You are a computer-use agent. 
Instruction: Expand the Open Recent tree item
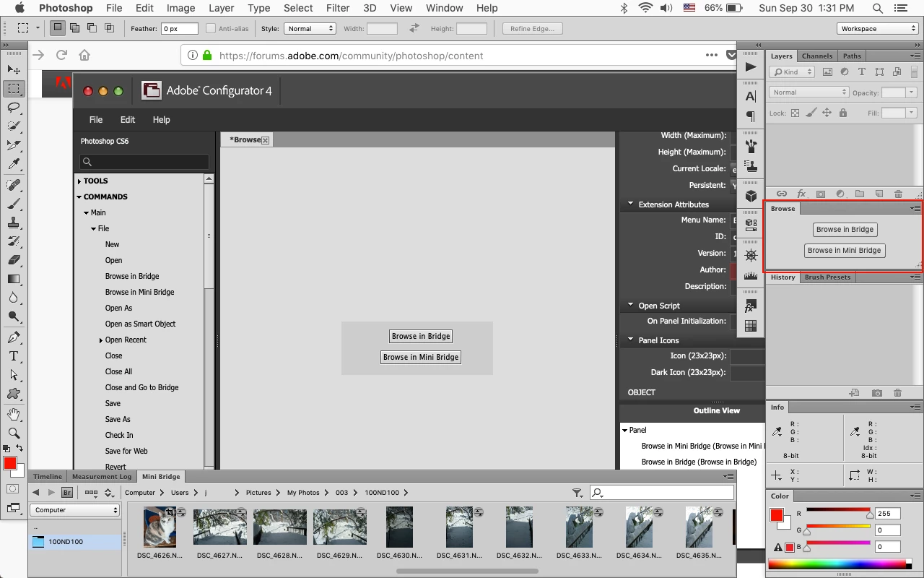(x=101, y=340)
